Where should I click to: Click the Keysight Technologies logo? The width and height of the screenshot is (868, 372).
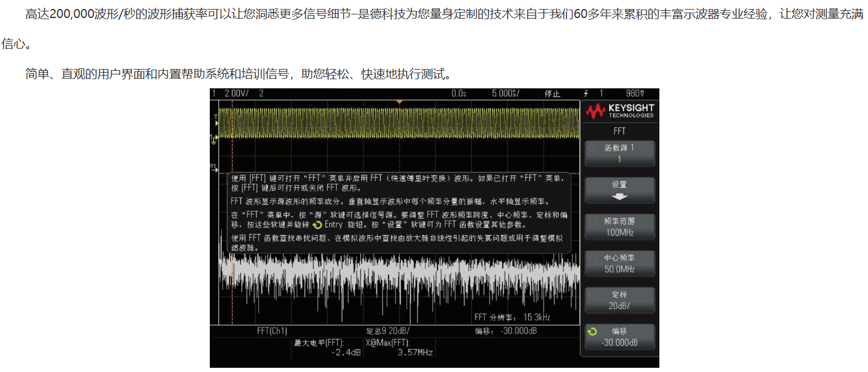(x=620, y=111)
